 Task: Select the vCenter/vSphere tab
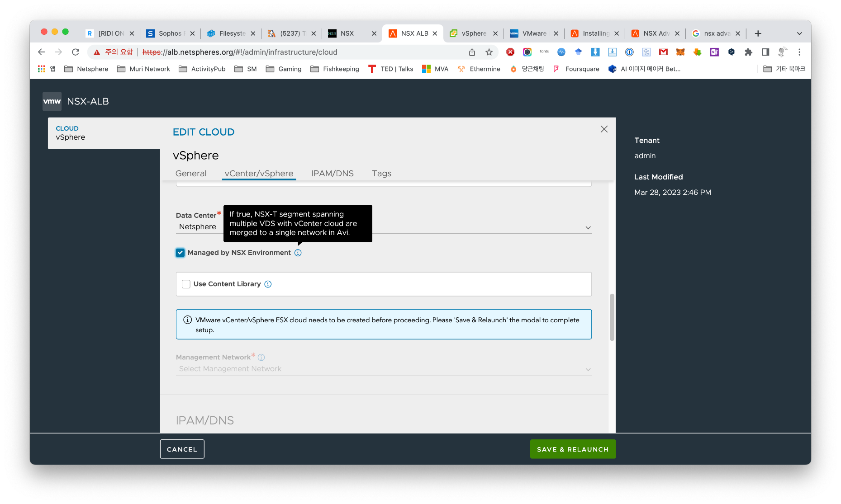(x=259, y=174)
